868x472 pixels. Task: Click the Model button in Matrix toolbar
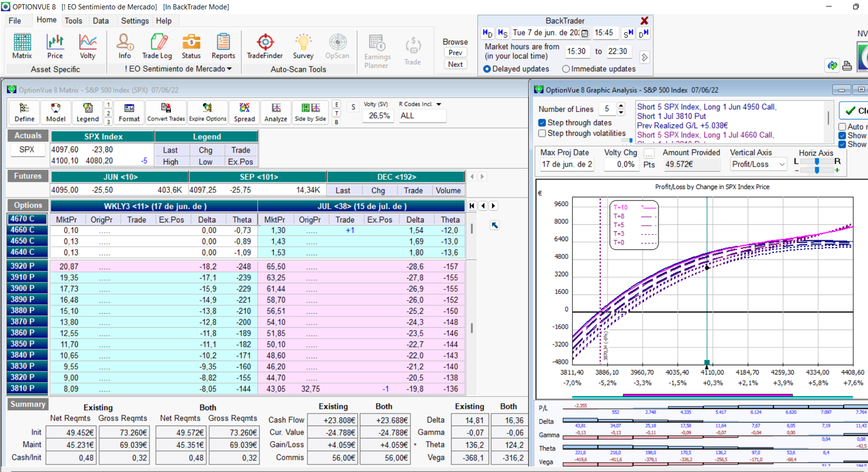[56, 112]
